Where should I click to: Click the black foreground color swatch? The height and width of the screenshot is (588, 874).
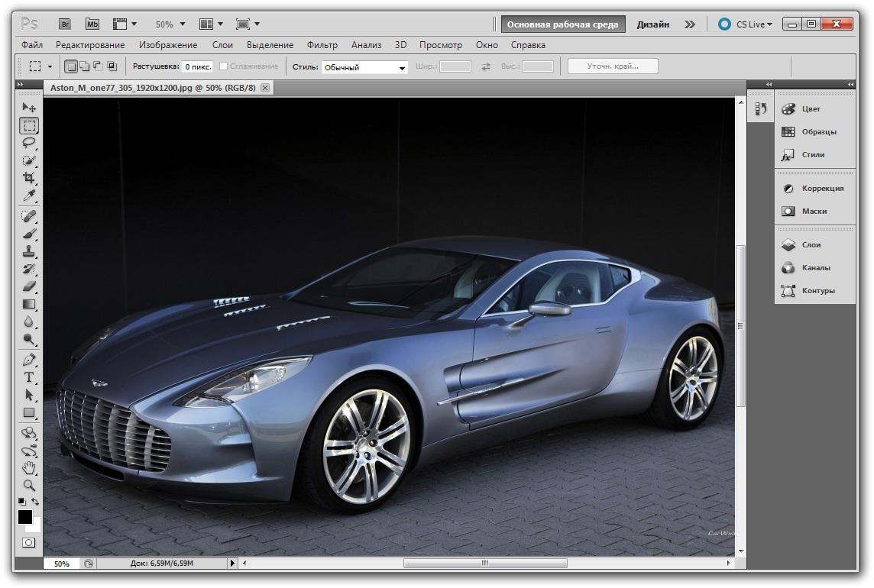25,517
